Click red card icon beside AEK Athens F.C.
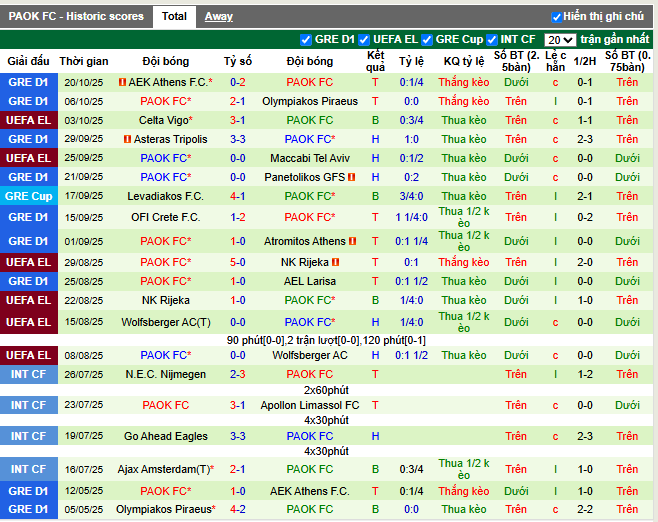 122,82
